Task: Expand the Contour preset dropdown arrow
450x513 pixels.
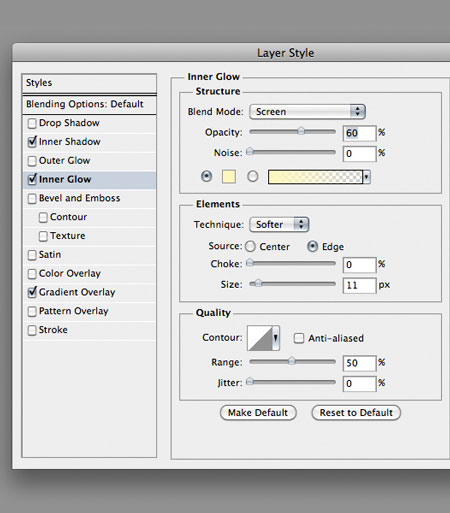Action: tap(276, 338)
